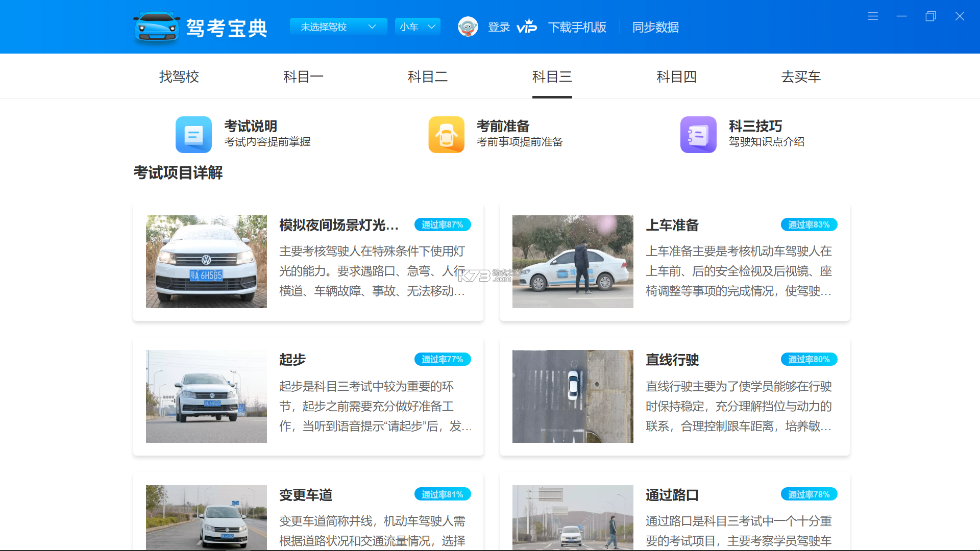The width and height of the screenshot is (980, 551).
Task: Switch to the 科目一 tab
Action: click(303, 77)
